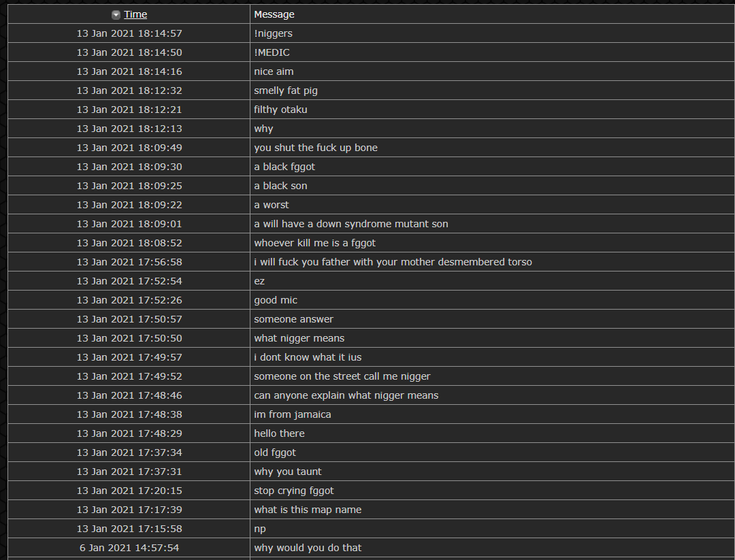Click timestamp 13 Jan 2021 17:49:57
735x560 pixels.
coord(129,357)
